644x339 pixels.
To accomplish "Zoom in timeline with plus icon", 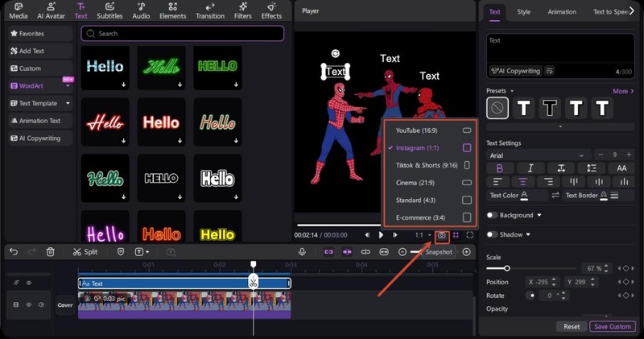I will [x=467, y=252].
